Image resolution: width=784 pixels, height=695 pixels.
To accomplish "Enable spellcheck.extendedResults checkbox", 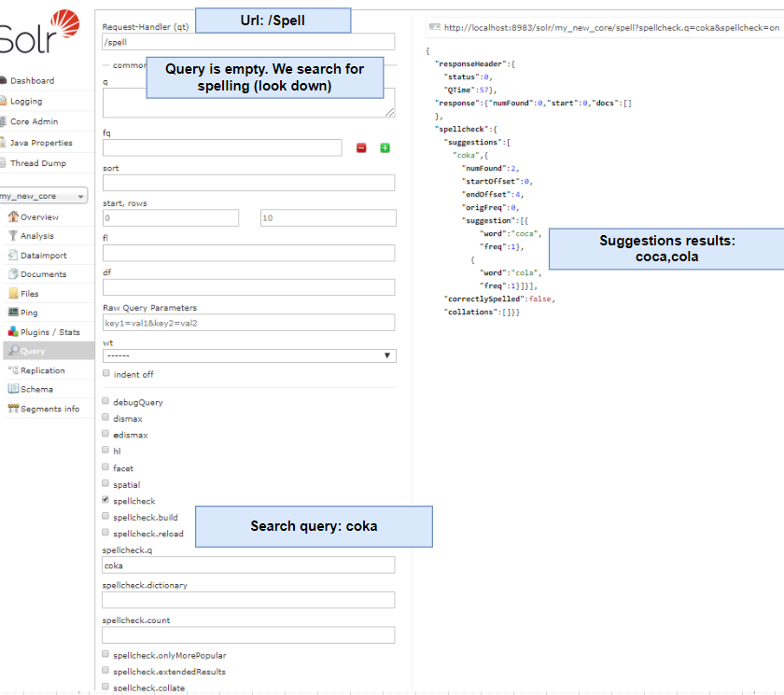I will pyautogui.click(x=105, y=671).
